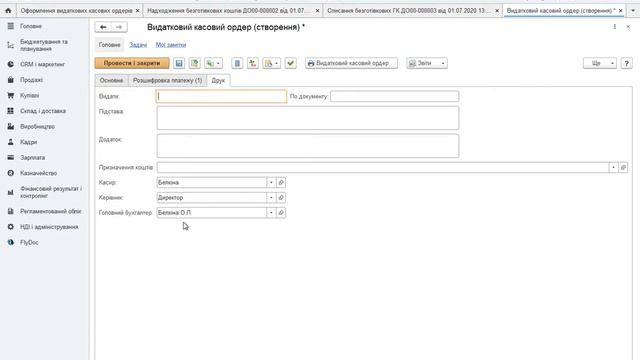640x360 pixels.
Task: Open attached files dropdown icon
Action: click(271, 63)
